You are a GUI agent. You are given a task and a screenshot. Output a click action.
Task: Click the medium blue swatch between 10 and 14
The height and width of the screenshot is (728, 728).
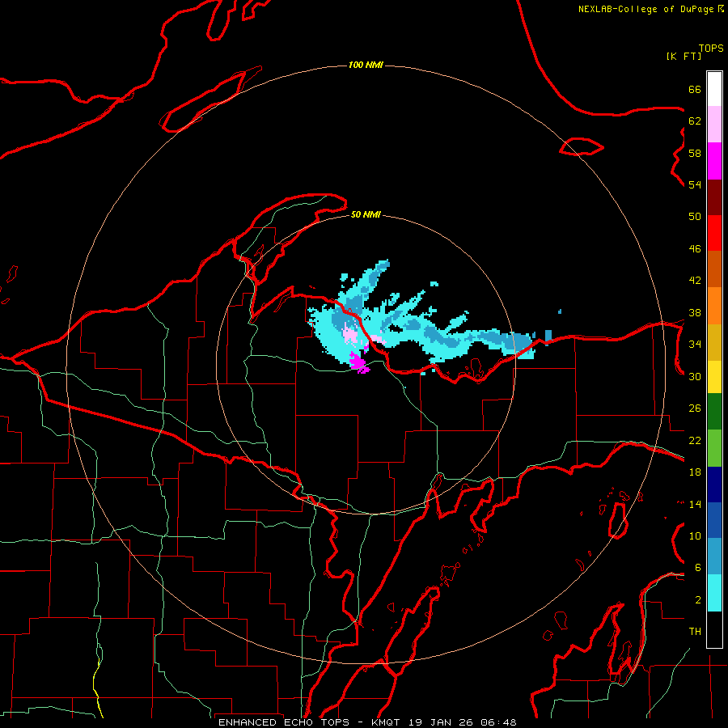[714, 520]
